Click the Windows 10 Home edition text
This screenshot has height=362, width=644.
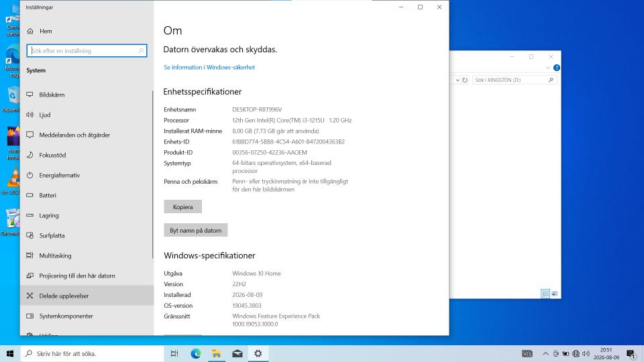click(256, 274)
